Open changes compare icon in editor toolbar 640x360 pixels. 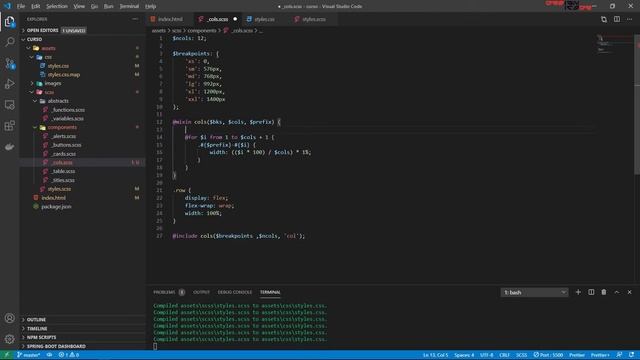pyautogui.click(x=604, y=19)
